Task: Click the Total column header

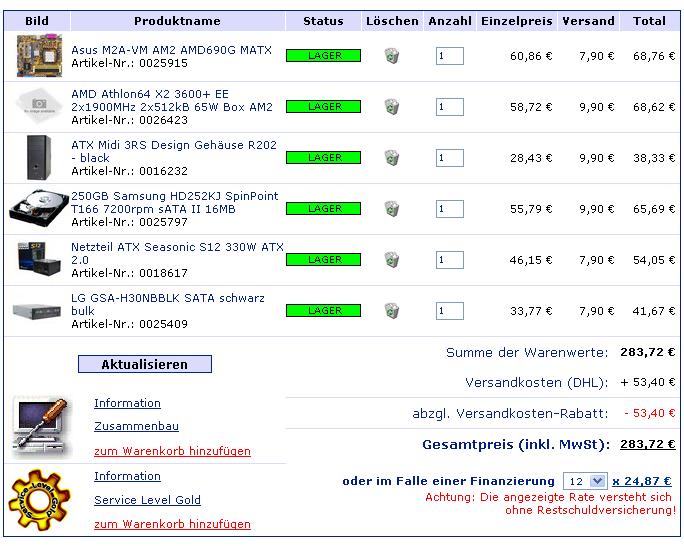Action: tap(650, 21)
